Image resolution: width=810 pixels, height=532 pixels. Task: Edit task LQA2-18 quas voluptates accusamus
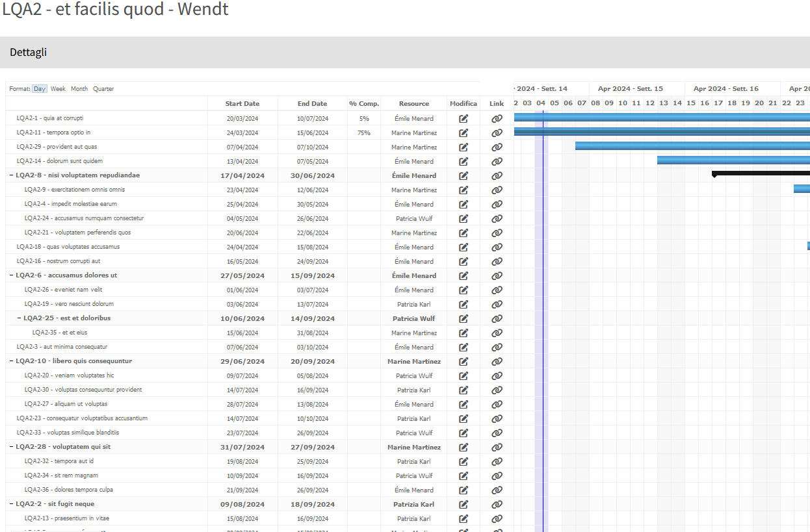pyautogui.click(x=464, y=247)
